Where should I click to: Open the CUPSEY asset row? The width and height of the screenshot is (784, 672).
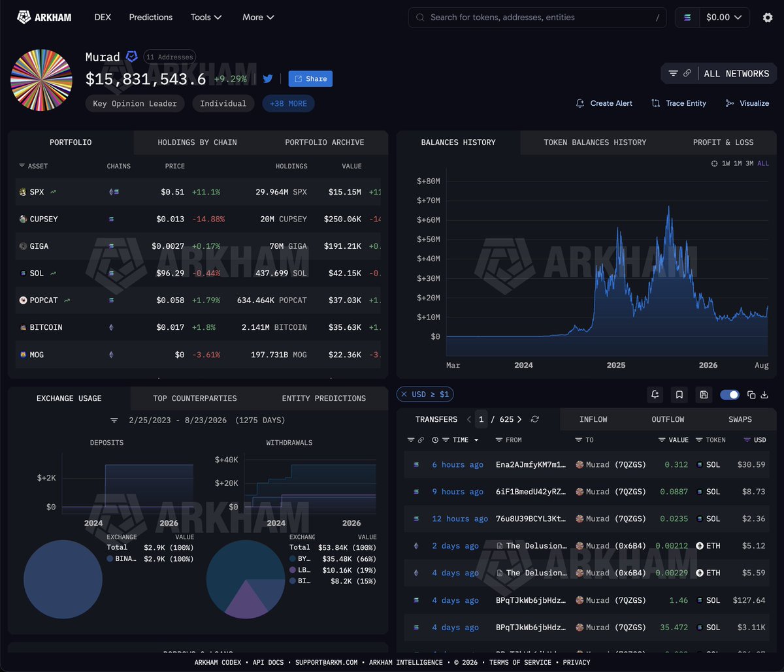click(198, 219)
